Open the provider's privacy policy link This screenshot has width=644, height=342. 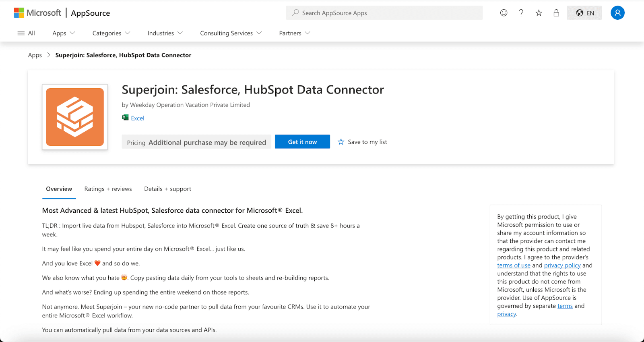(x=562, y=265)
